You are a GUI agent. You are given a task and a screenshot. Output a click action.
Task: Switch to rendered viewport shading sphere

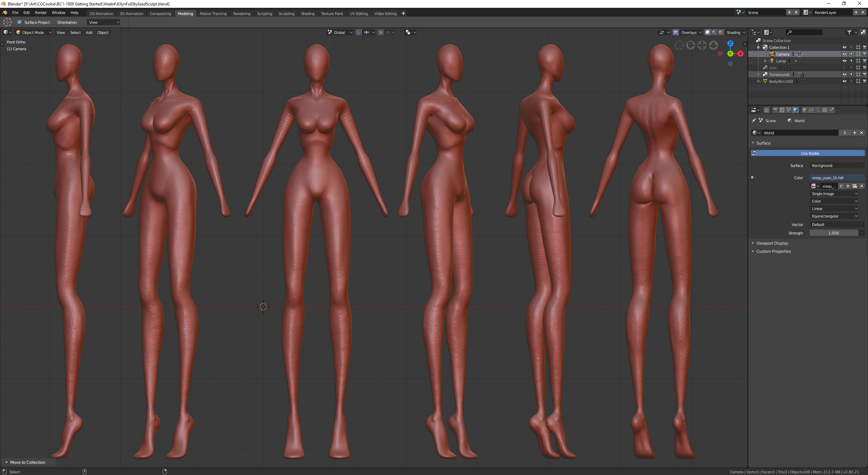pyautogui.click(x=721, y=32)
